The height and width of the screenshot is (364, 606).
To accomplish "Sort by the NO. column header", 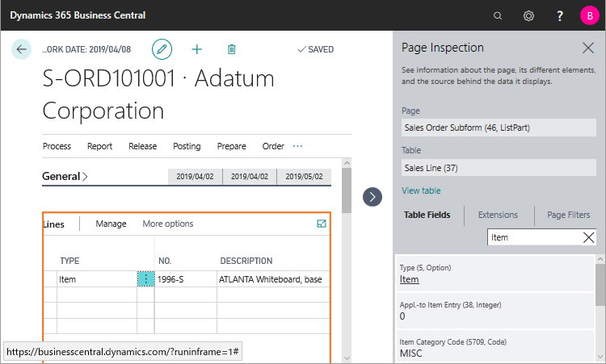I will pyautogui.click(x=165, y=261).
